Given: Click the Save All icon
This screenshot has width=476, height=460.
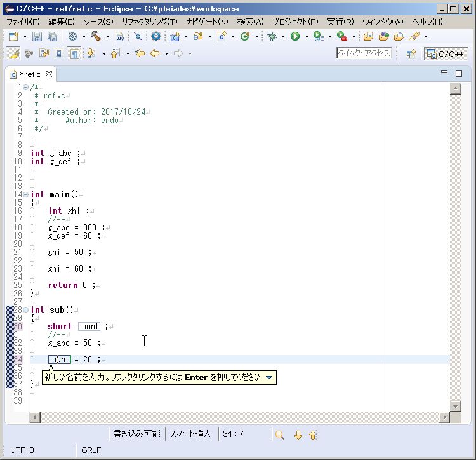Looking at the screenshot, I should tap(53, 37).
